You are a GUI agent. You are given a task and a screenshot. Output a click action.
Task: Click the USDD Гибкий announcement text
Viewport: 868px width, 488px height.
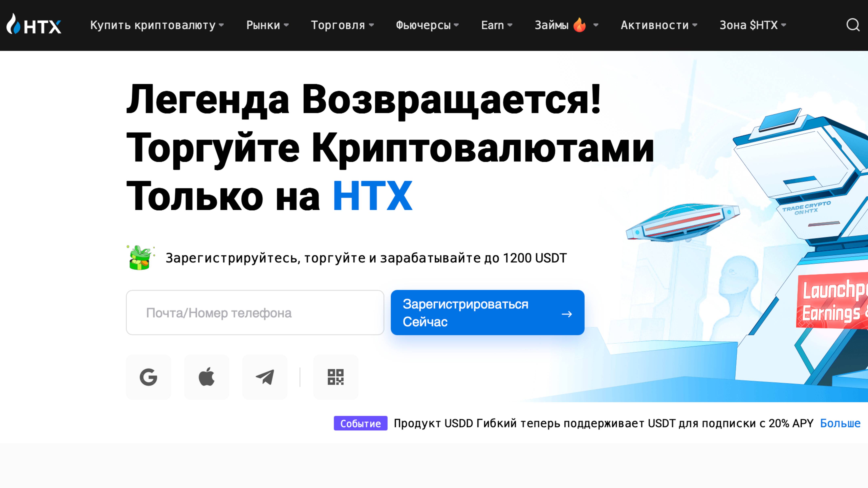click(x=604, y=423)
